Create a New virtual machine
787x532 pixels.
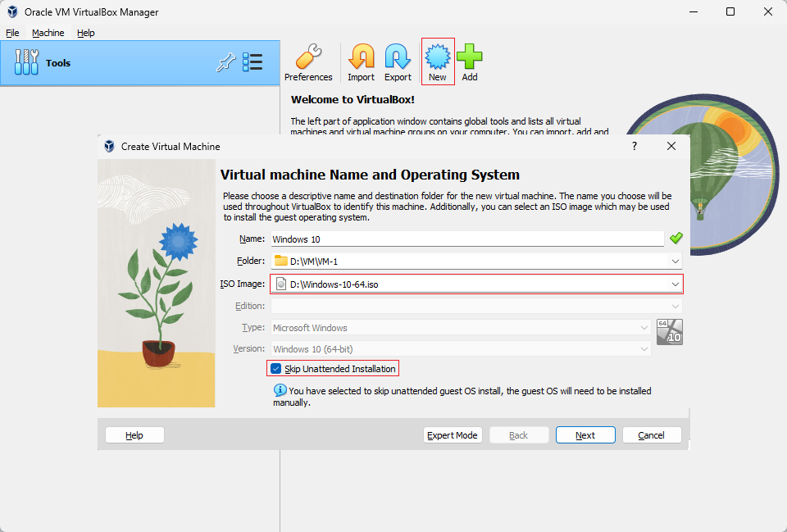pyautogui.click(x=438, y=62)
